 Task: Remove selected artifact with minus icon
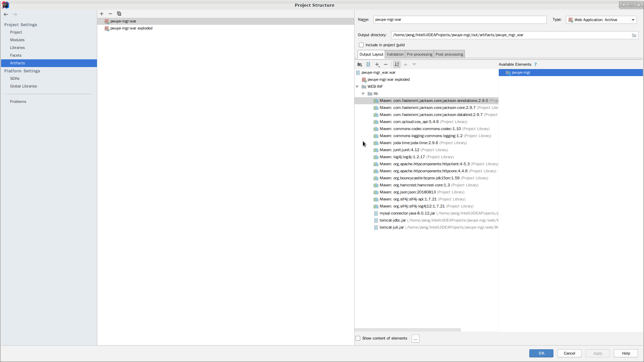[110, 14]
